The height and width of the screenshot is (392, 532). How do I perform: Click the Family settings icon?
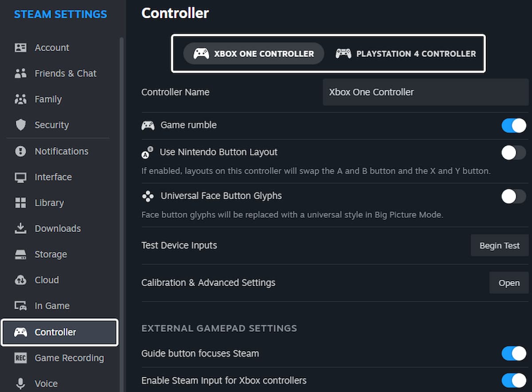click(x=20, y=99)
